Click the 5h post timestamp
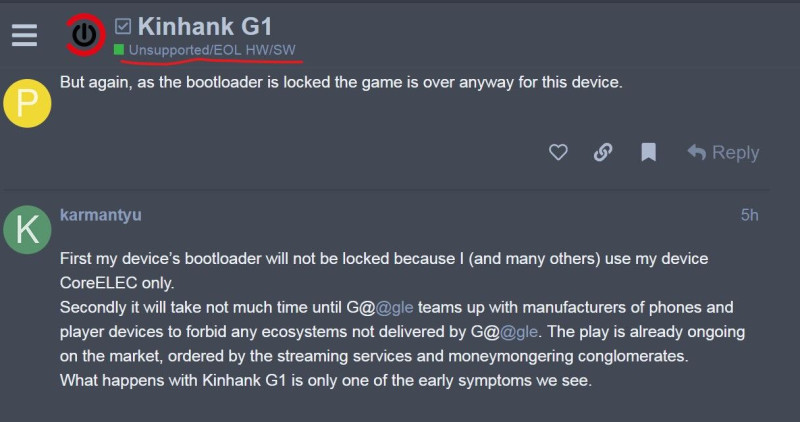This screenshot has height=422, width=800. click(749, 215)
